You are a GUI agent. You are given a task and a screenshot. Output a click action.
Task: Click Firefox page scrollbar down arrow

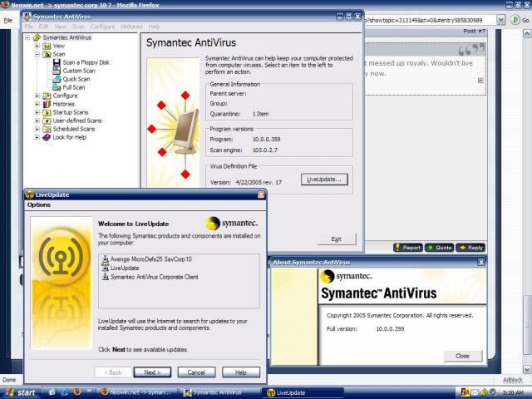pyautogui.click(x=526, y=369)
